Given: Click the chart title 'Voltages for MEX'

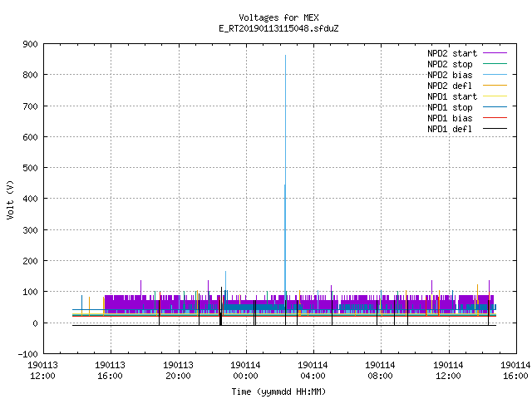Looking at the screenshot, I should [278, 17].
